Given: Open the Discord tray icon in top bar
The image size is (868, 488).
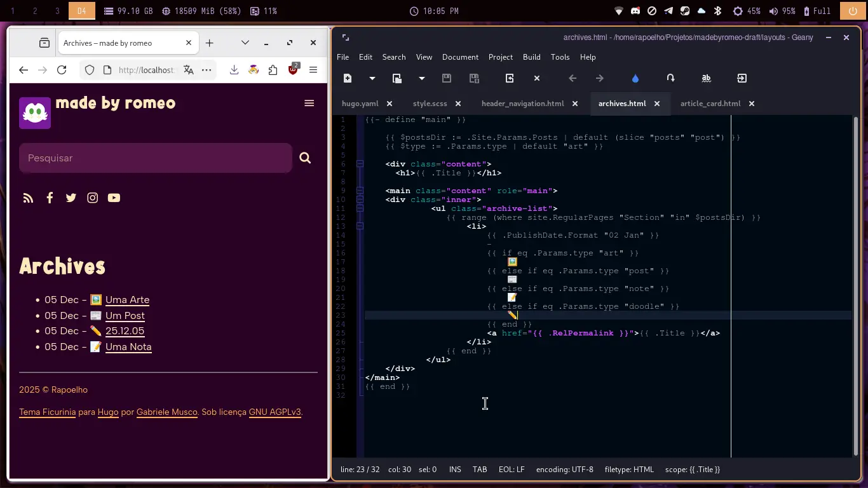Looking at the screenshot, I should 635,11.
